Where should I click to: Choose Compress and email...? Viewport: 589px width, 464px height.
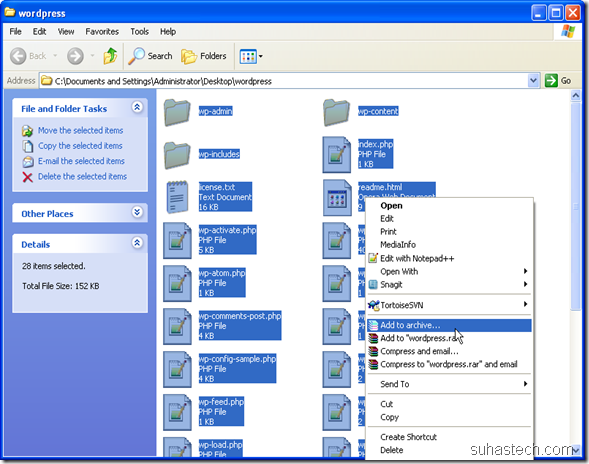click(449, 351)
